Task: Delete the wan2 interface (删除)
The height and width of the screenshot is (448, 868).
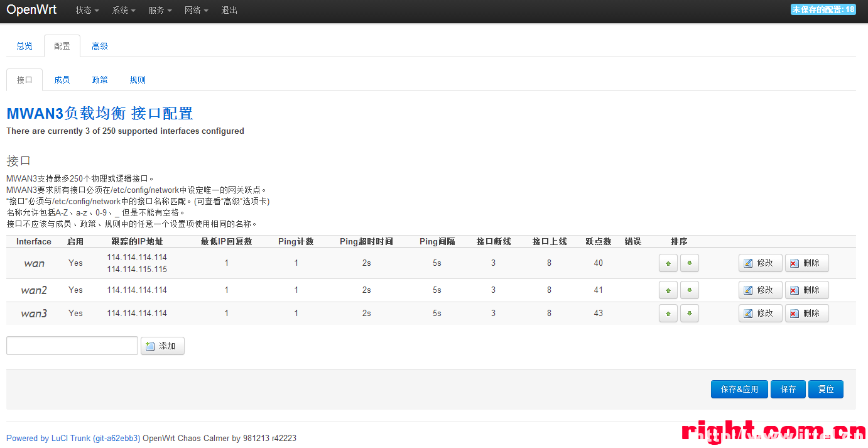Action: [x=806, y=290]
